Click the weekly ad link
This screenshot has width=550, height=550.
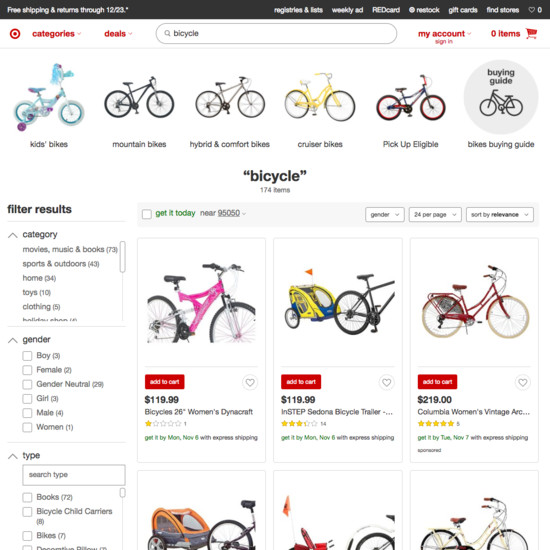pyautogui.click(x=347, y=10)
